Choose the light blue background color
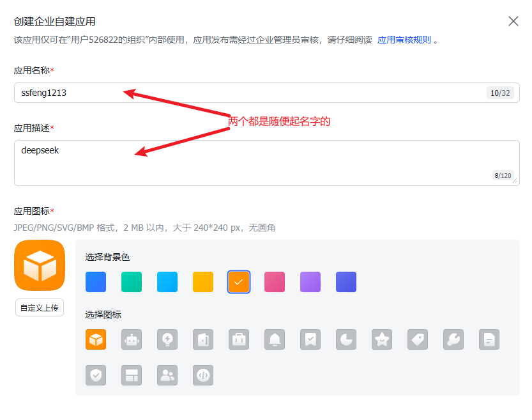 tap(167, 282)
